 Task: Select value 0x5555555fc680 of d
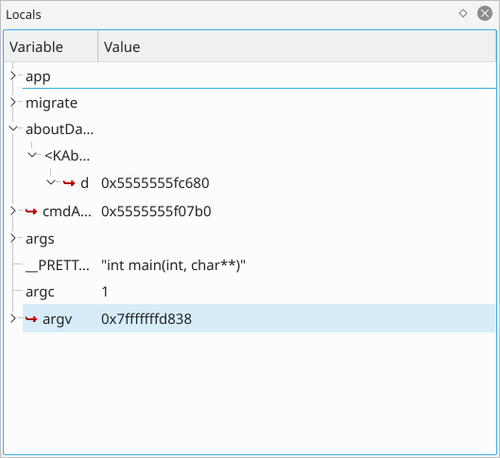click(155, 183)
